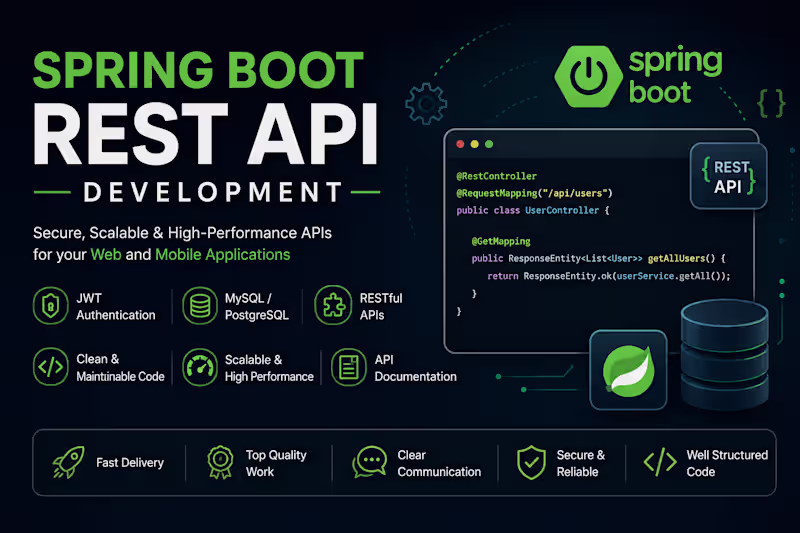Click the green word 'Web'
This screenshot has height=533, width=800.
tap(106, 255)
